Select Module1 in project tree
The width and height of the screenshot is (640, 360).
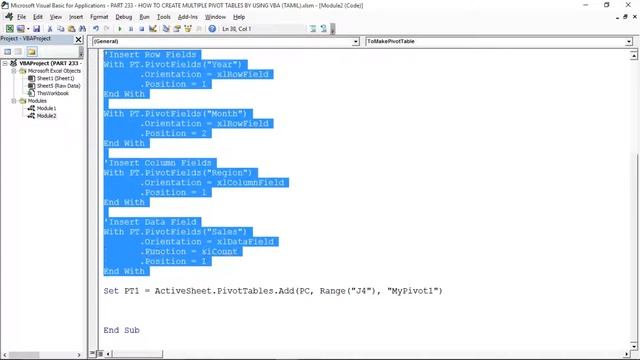point(46,108)
